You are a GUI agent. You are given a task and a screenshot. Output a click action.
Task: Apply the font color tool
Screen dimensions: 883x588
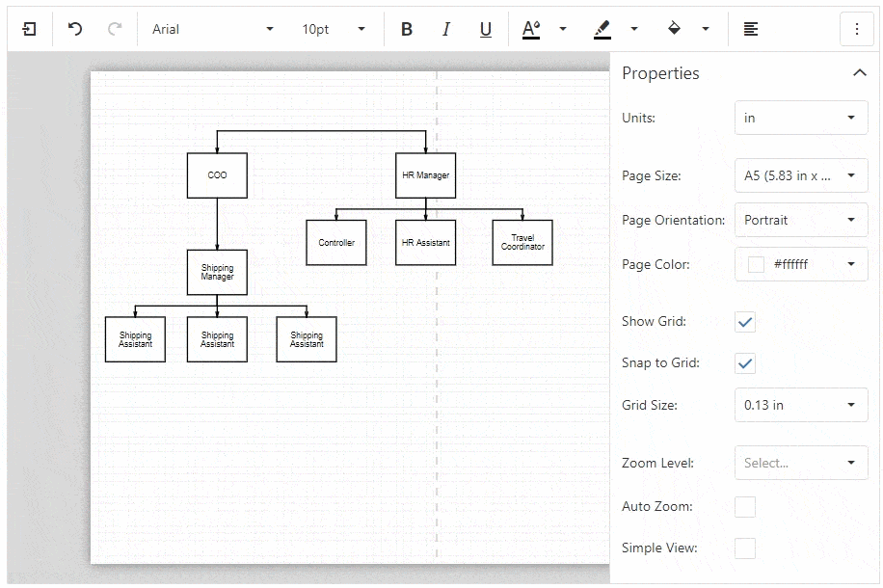tap(531, 29)
